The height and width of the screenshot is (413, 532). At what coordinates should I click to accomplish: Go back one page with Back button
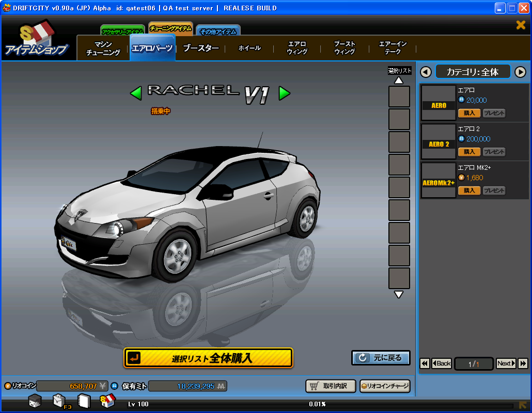pyautogui.click(x=442, y=363)
